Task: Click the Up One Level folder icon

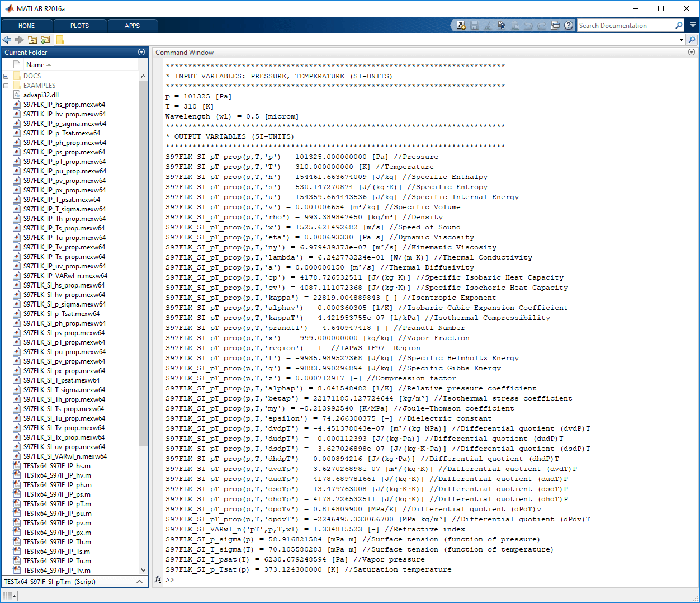Action: click(x=32, y=40)
